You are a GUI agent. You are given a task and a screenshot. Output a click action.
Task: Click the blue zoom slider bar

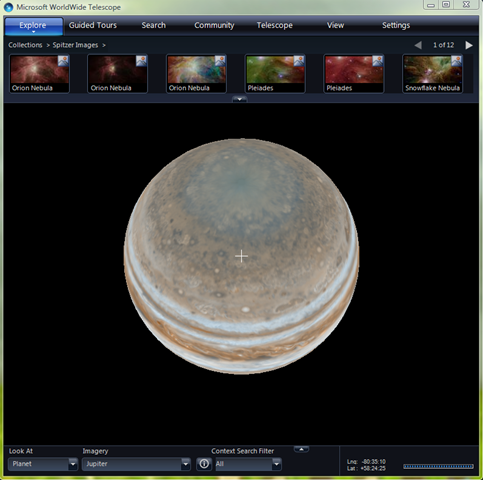pyautogui.click(x=438, y=466)
